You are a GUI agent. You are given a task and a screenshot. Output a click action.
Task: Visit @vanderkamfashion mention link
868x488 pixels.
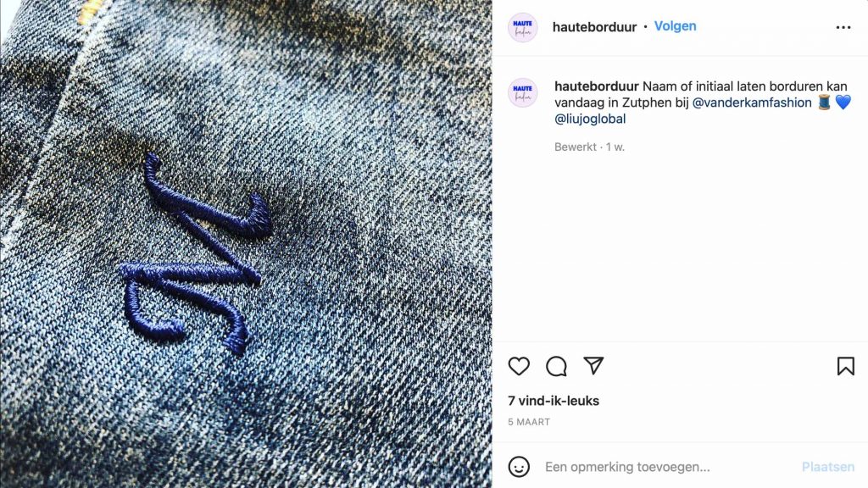tap(752, 103)
